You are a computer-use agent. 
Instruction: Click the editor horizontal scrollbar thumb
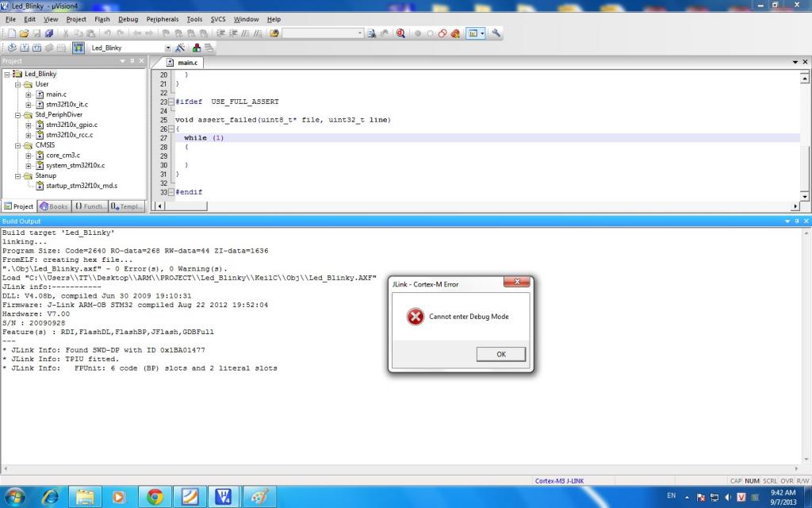pyautogui.click(x=186, y=206)
